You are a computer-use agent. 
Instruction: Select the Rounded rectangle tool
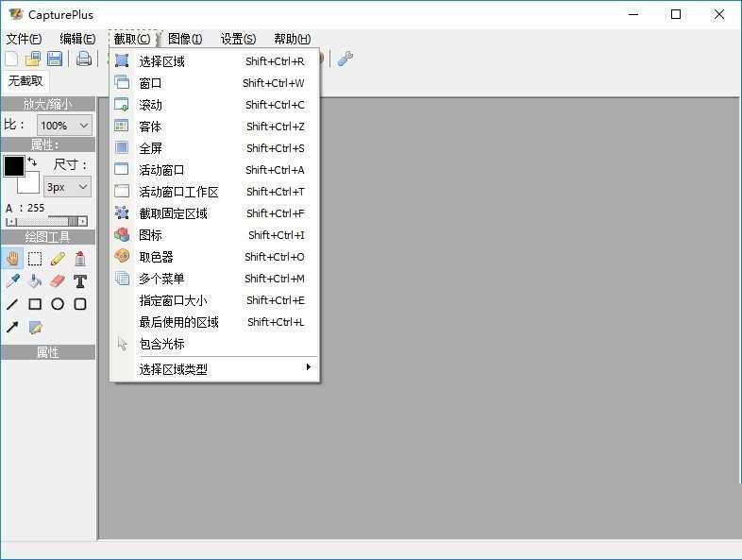(x=80, y=304)
